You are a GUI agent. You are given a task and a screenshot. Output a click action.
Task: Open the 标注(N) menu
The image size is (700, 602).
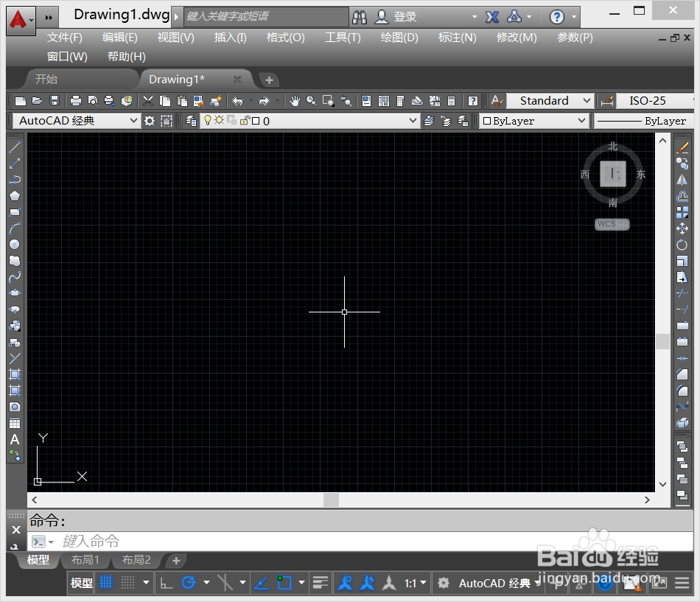click(x=457, y=38)
